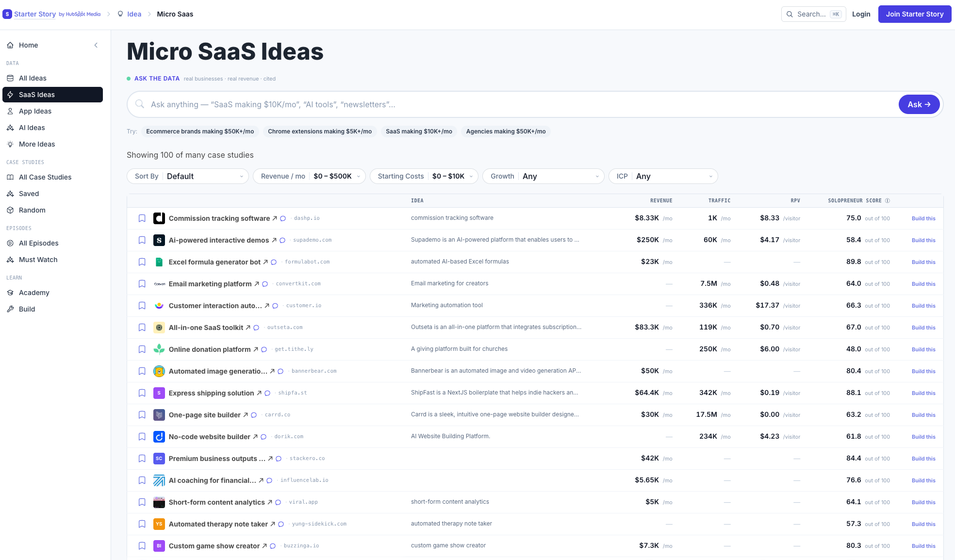Click the bannerbear.com logo
The height and width of the screenshot is (560, 955).
coord(159,371)
